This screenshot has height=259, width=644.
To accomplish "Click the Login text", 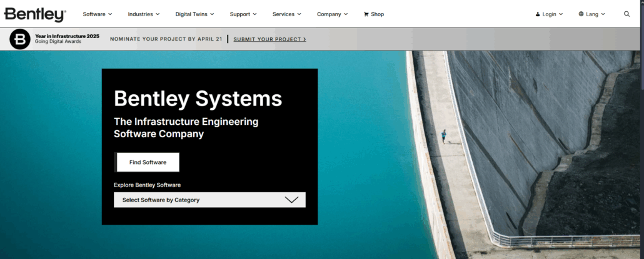I will click(549, 14).
